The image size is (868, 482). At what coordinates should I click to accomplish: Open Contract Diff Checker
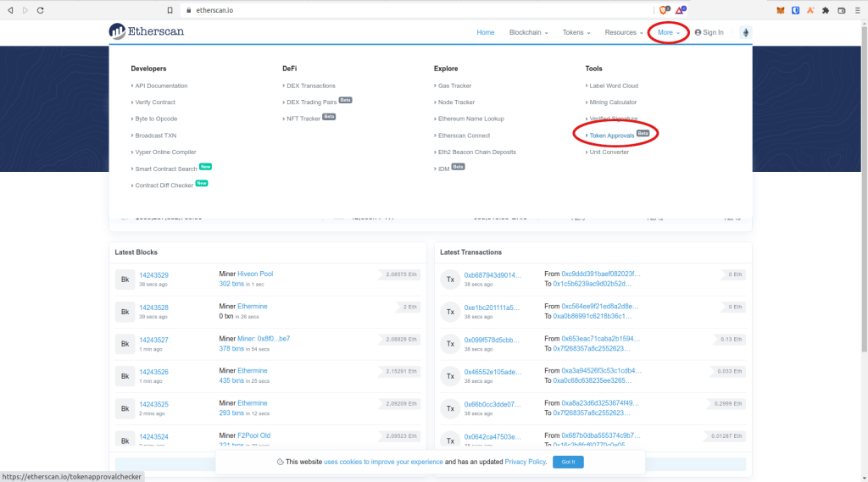tap(164, 186)
